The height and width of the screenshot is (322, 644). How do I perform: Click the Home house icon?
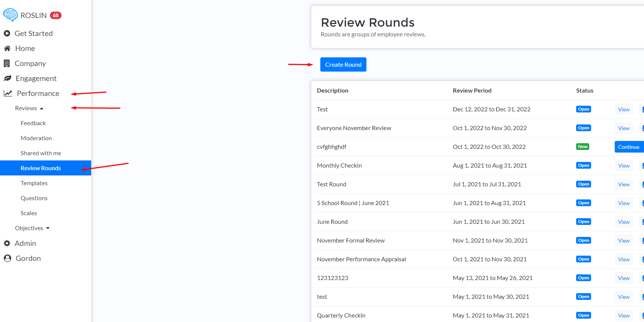click(7, 48)
